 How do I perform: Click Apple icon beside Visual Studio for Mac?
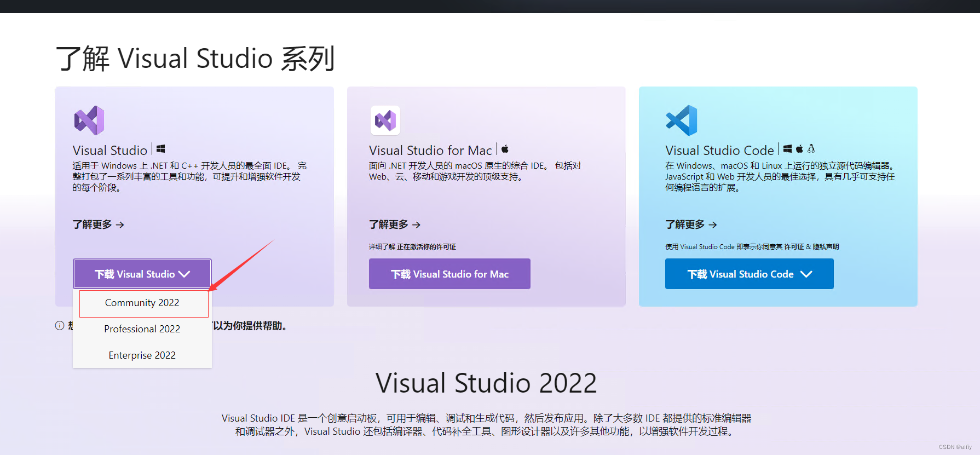pyautogui.click(x=505, y=148)
